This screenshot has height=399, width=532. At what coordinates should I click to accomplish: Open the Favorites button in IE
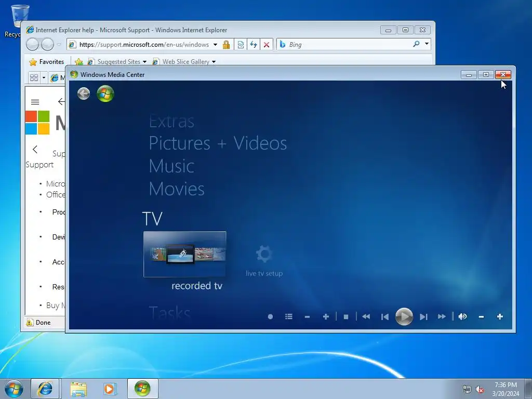46,62
